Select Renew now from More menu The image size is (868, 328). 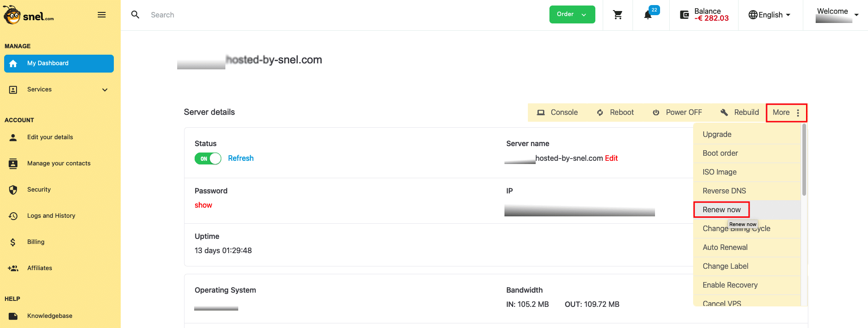[722, 210]
